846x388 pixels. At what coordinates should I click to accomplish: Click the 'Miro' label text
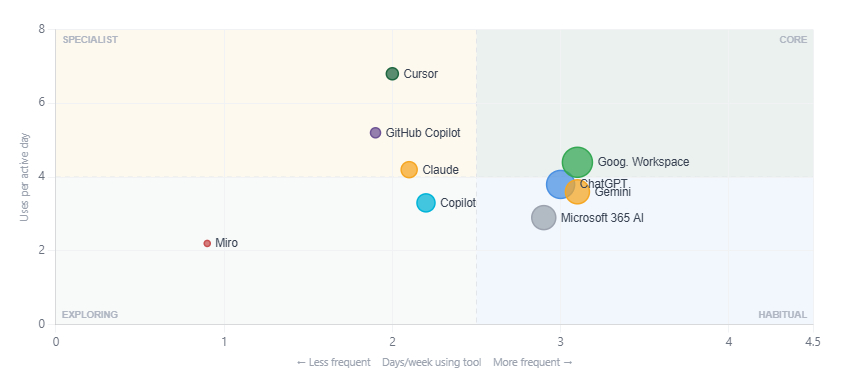tap(226, 243)
